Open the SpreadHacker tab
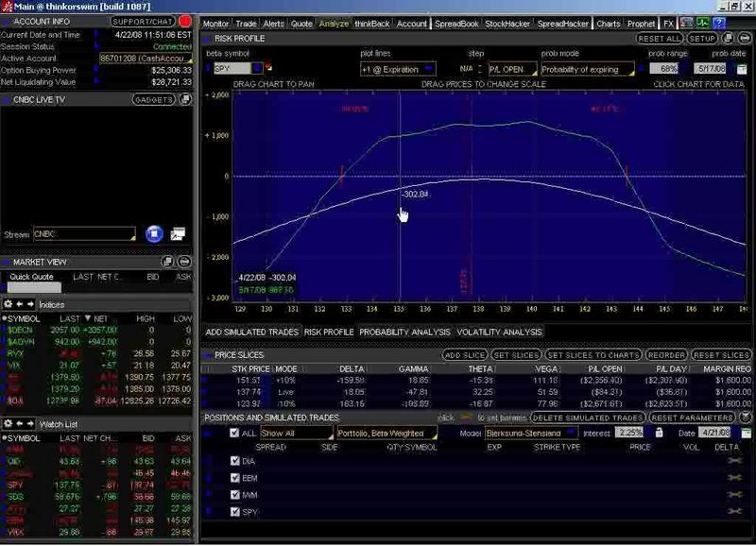The height and width of the screenshot is (546, 756). pos(562,23)
